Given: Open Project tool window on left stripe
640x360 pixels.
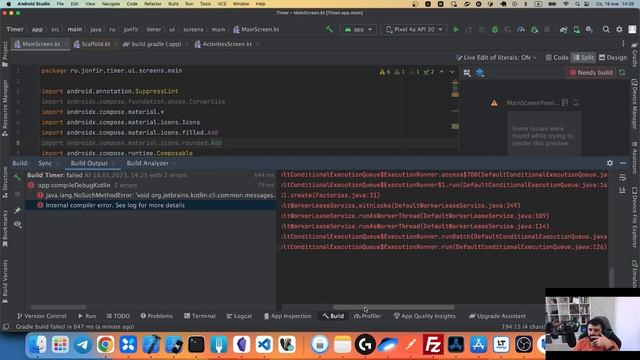Looking at the screenshot, I should (5, 55).
